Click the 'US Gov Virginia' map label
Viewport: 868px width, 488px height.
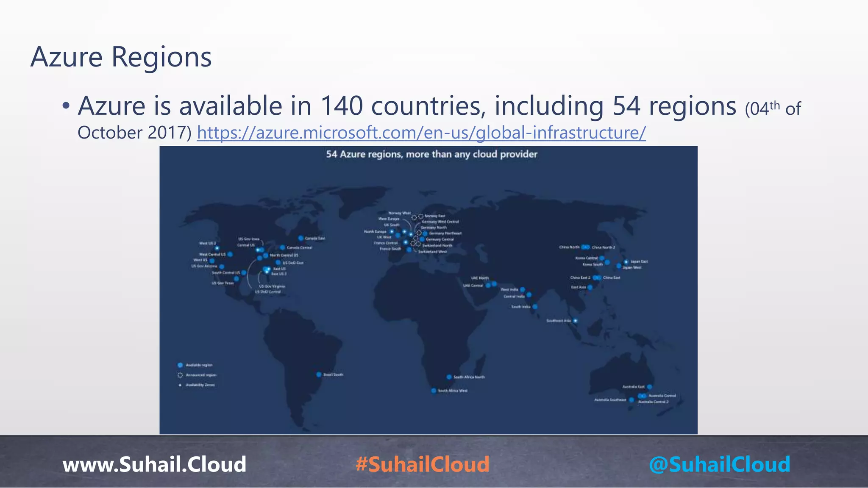[x=272, y=286]
